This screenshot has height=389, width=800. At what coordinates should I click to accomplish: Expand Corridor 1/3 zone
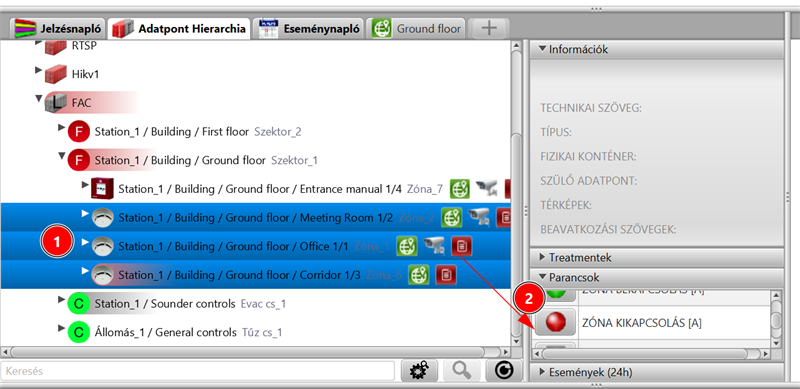click(x=85, y=270)
